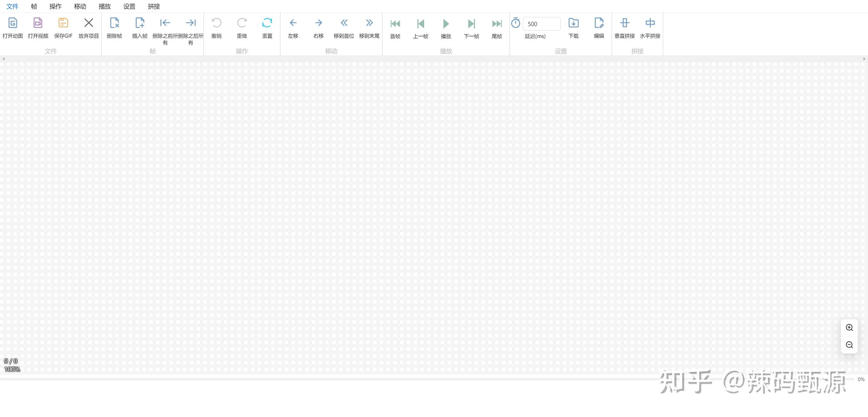The height and width of the screenshot is (417, 868).
Task: Click the Save GIF (保存GIF) icon
Action: [x=63, y=23]
